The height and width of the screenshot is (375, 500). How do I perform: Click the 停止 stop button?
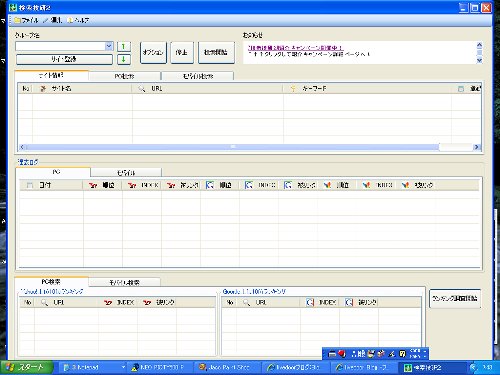182,52
